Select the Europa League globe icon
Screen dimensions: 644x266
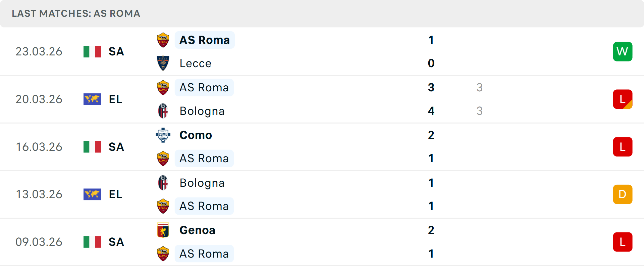pos(92,99)
